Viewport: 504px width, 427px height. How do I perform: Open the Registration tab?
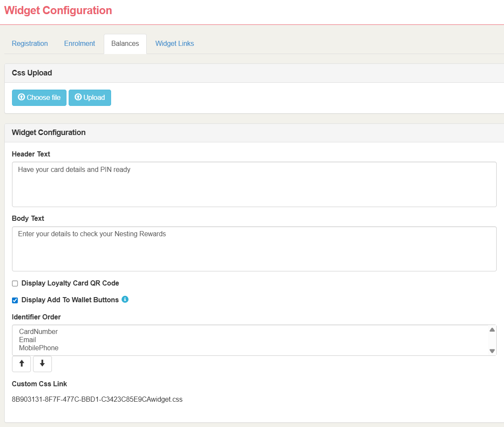pos(30,44)
